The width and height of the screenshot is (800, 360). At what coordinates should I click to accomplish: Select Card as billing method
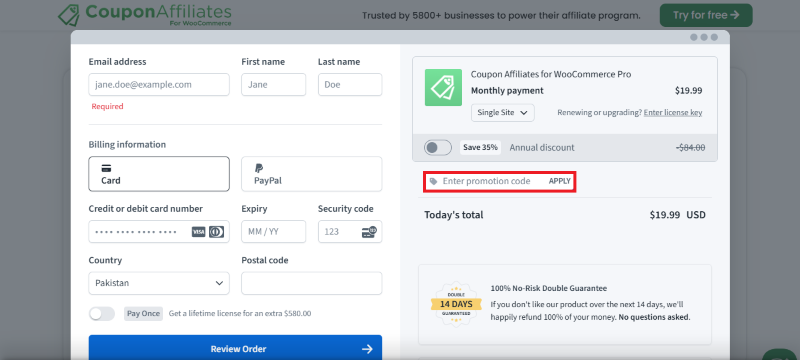pyautogui.click(x=159, y=174)
